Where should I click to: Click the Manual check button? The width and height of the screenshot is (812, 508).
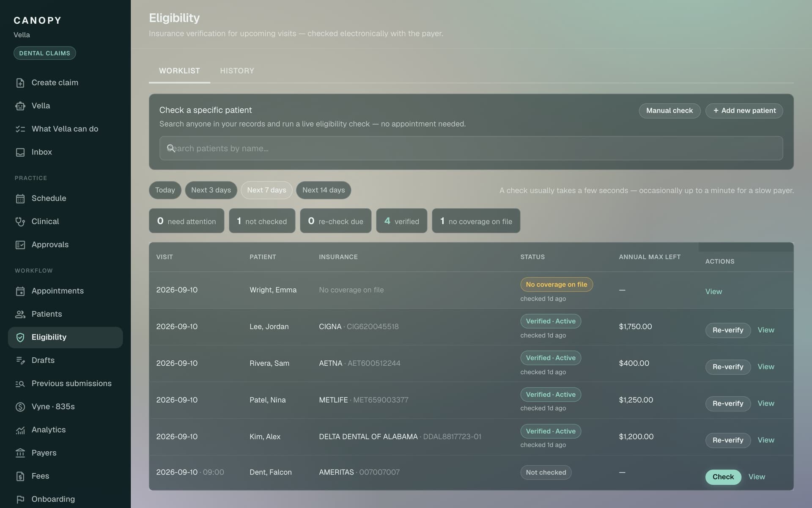pyautogui.click(x=669, y=110)
